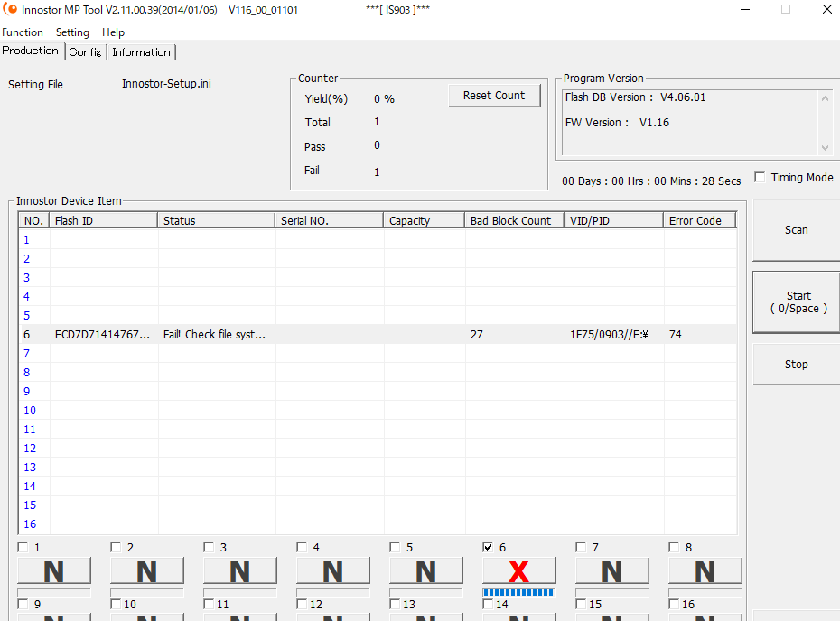Enable port 8 checkbox
This screenshot has height=621, width=840.
click(674, 547)
